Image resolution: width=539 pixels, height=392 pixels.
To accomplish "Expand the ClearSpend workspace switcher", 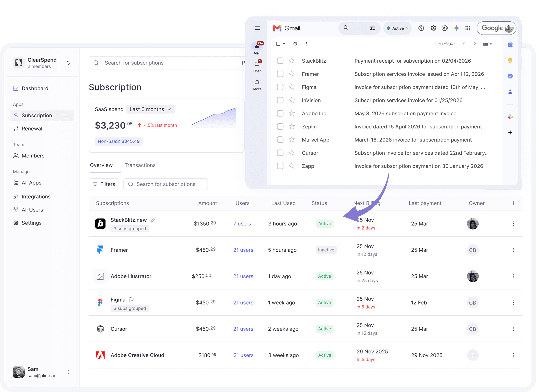I will click(68, 63).
